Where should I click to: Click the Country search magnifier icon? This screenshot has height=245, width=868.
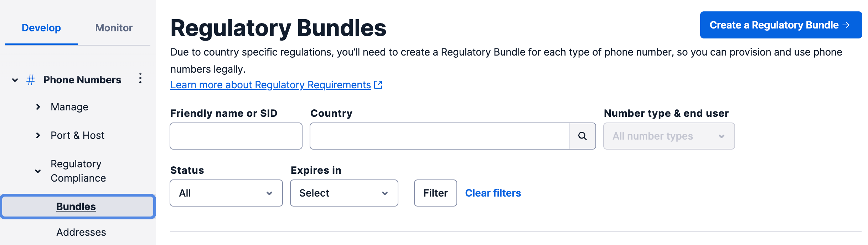tap(583, 136)
